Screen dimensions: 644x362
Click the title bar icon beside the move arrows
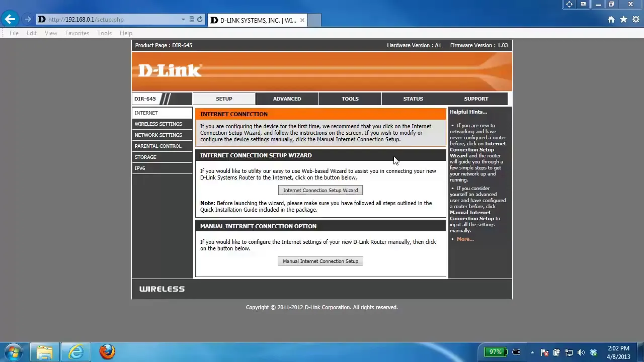[x=583, y=4]
